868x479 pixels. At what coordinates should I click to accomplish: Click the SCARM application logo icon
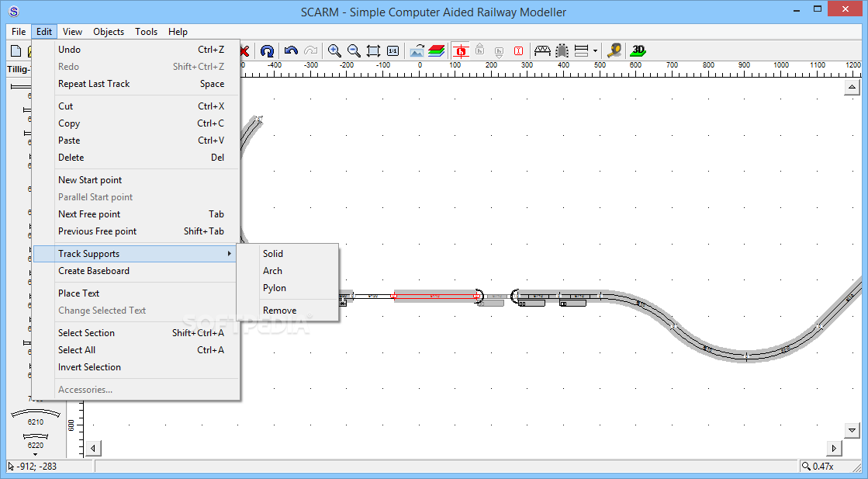(x=14, y=12)
